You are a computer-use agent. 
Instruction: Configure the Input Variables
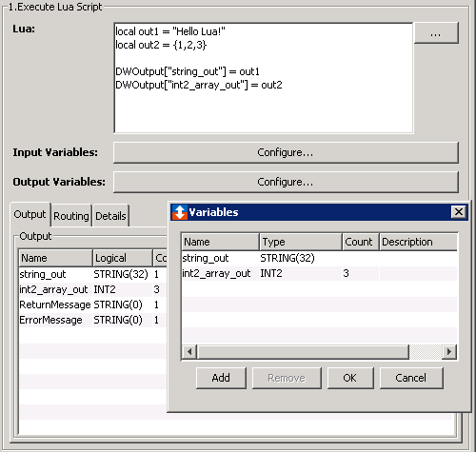click(x=286, y=152)
